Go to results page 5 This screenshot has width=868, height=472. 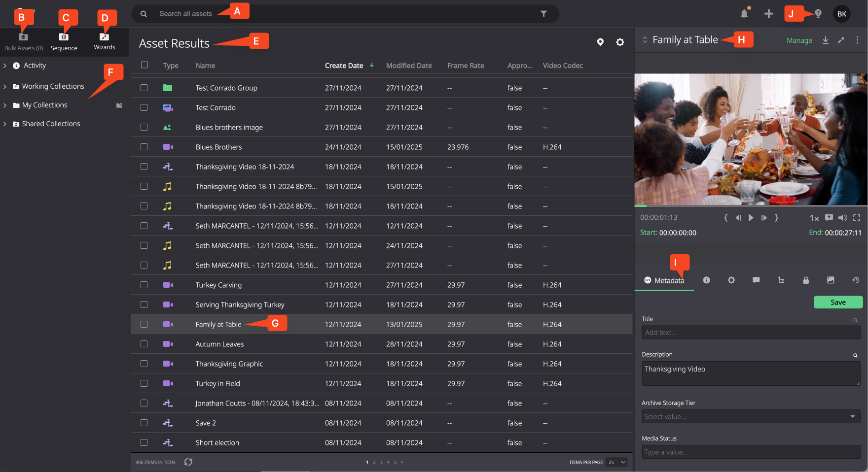click(x=395, y=462)
